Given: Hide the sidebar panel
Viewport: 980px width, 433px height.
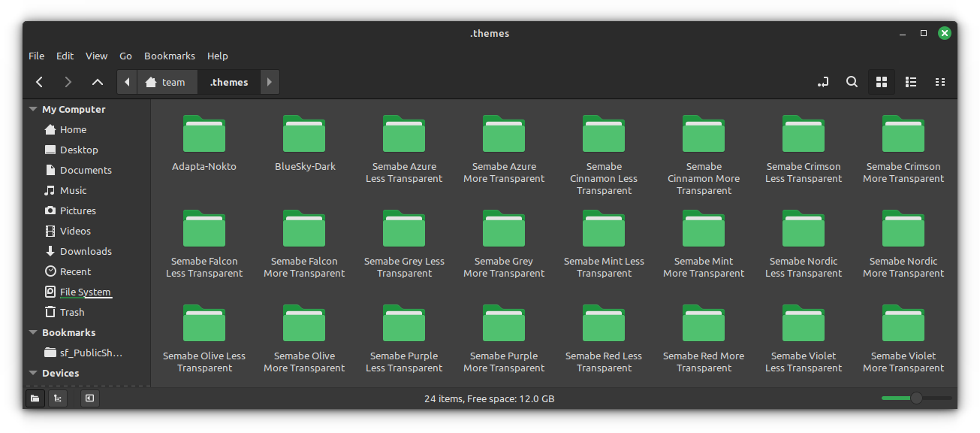Looking at the screenshot, I should 89,398.
